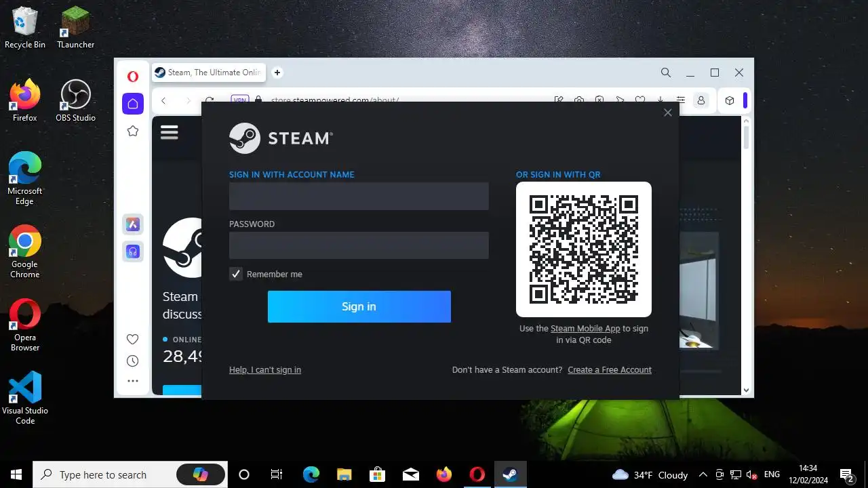This screenshot has width=868, height=488.
Task: Open Google Chrome desktop shortcut
Action: click(x=25, y=252)
